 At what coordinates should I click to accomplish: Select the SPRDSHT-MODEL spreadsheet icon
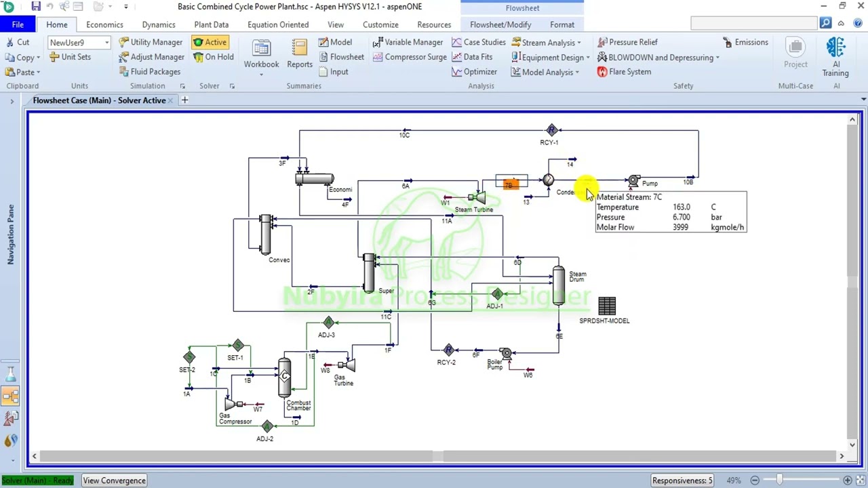[607, 306]
